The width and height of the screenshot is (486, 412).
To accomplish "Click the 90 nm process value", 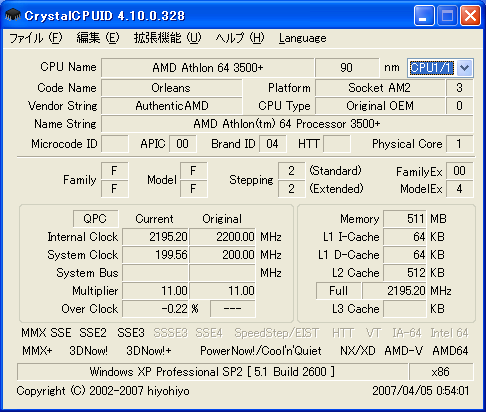I will pos(347,68).
